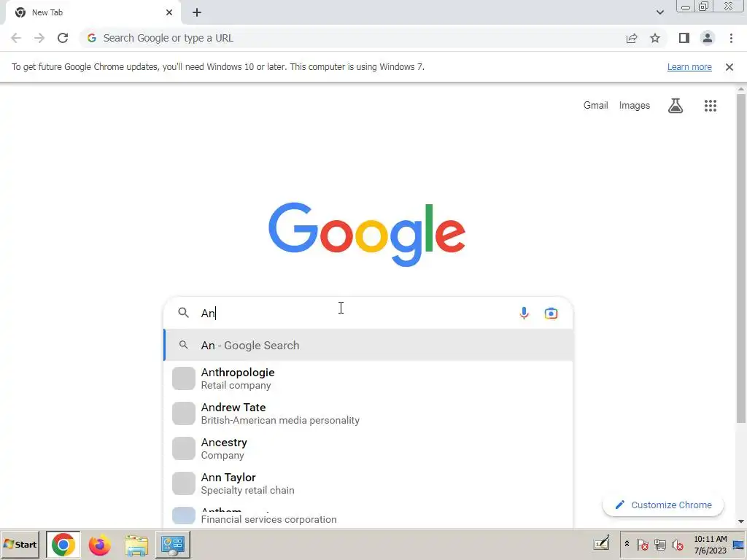The image size is (747, 560).
Task: Choose the Andrew Tate suggestion
Action: coord(368,413)
